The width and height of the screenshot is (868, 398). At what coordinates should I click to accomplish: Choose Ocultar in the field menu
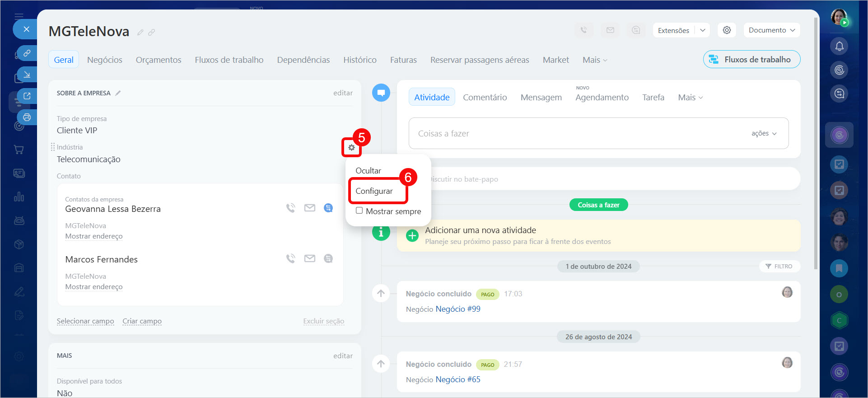pos(368,171)
